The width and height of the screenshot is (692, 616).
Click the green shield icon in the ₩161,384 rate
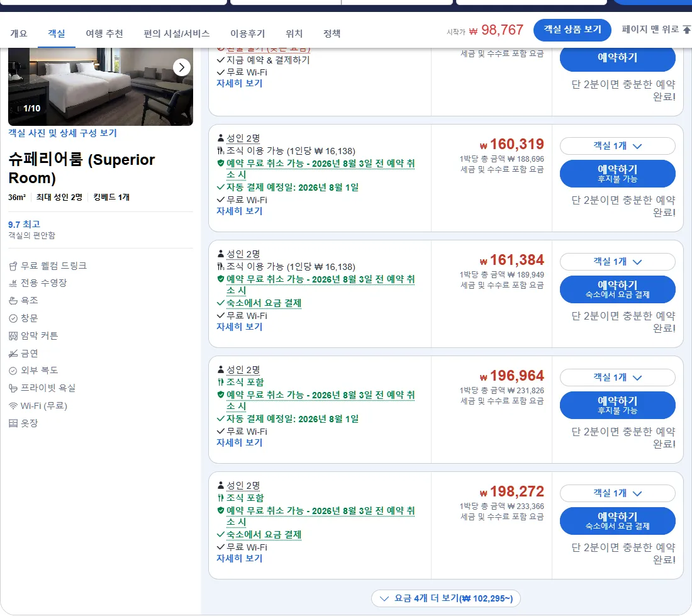pos(221,279)
